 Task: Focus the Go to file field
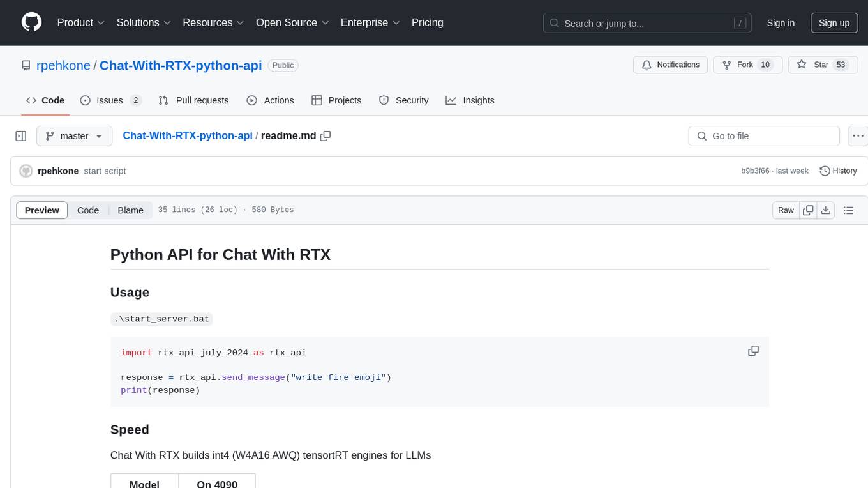click(x=764, y=136)
